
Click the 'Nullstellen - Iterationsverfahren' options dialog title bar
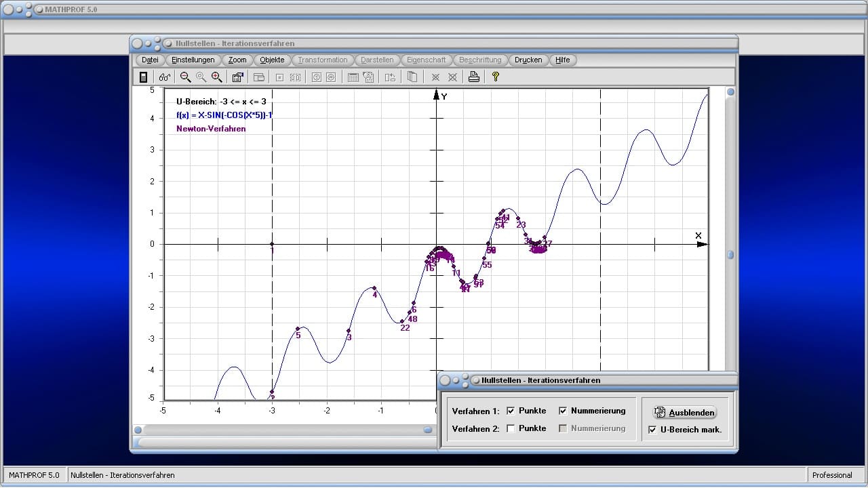tap(587, 380)
